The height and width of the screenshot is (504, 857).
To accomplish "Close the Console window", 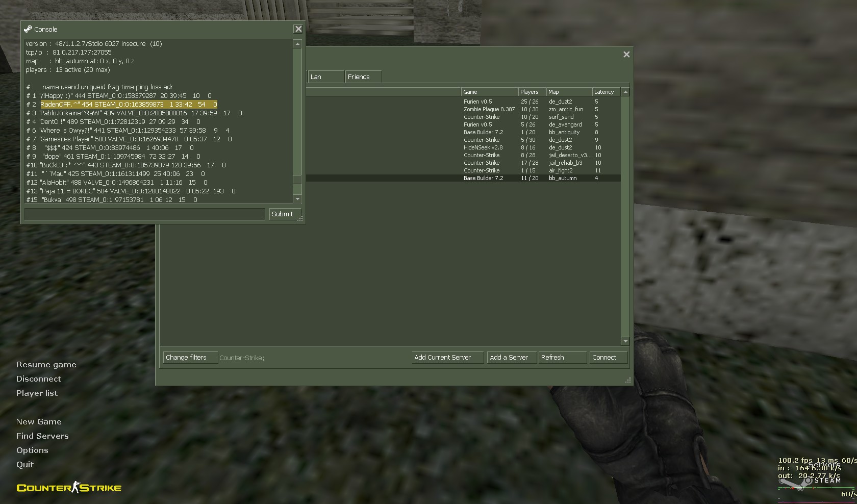I will tap(298, 29).
